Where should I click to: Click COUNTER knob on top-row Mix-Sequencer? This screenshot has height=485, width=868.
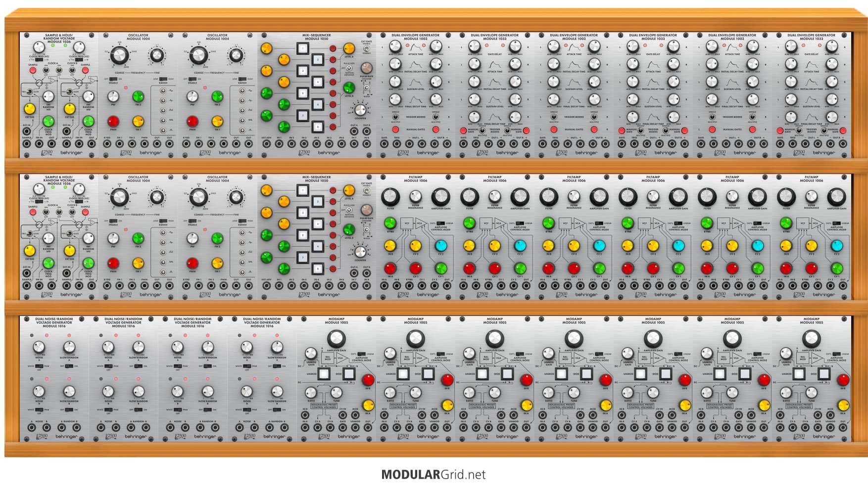pos(360,110)
